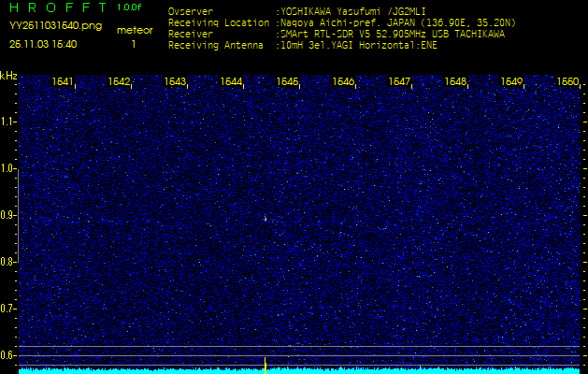Image resolution: width=588 pixels, height=374 pixels.
Task: Click the 1550 time marker
Action: click(x=568, y=81)
